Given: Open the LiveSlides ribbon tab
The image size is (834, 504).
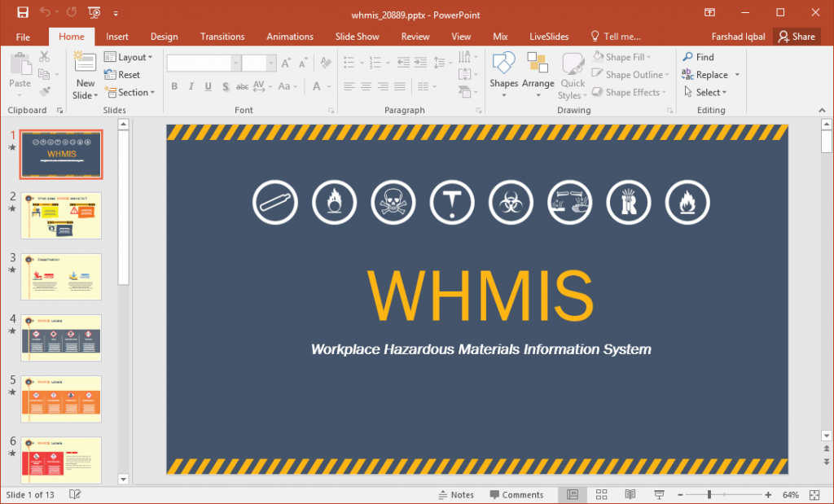Looking at the screenshot, I should pyautogui.click(x=548, y=36).
